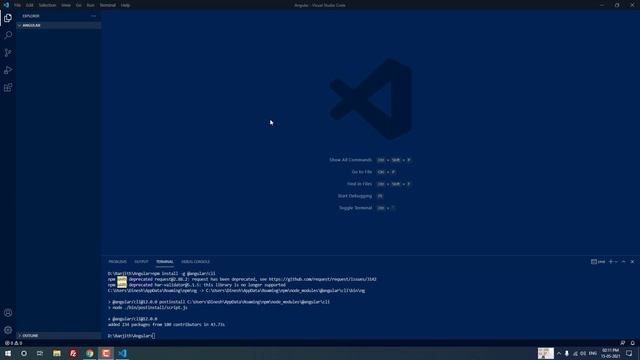Click errors and warnings count in status bar

(x=13, y=343)
